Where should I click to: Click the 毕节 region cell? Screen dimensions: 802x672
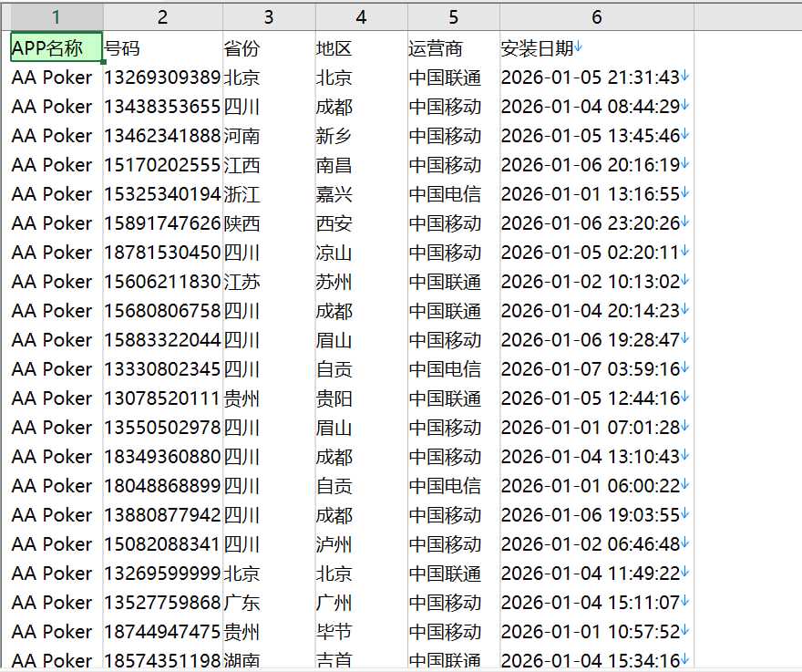pyautogui.click(x=361, y=632)
